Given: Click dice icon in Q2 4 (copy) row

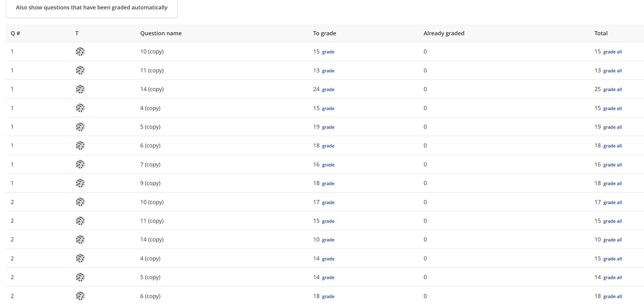Looking at the screenshot, I should tap(80, 258).
